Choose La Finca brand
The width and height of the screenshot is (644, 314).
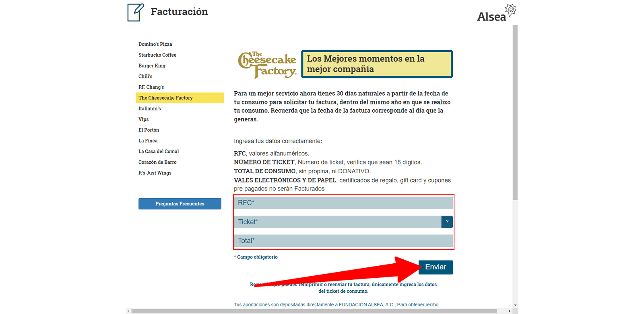pos(148,141)
